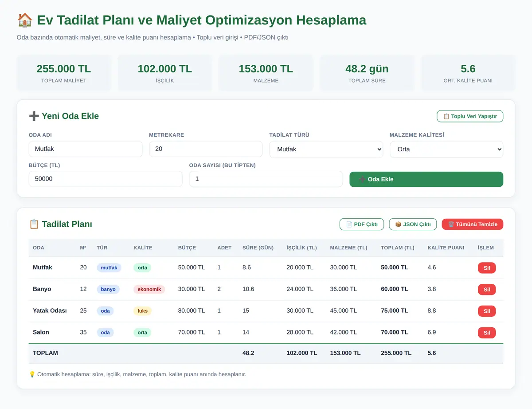
Task: Click the plus icon beside Yeni Oda Ekle
Action: point(34,116)
